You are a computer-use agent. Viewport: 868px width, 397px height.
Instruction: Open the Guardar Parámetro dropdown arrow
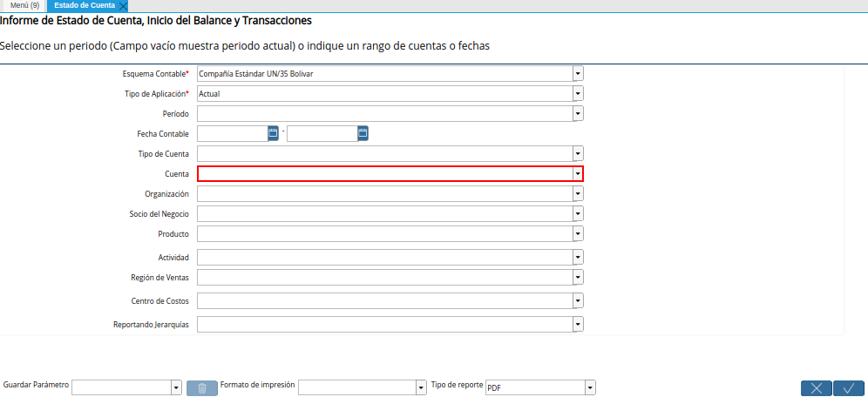click(177, 387)
